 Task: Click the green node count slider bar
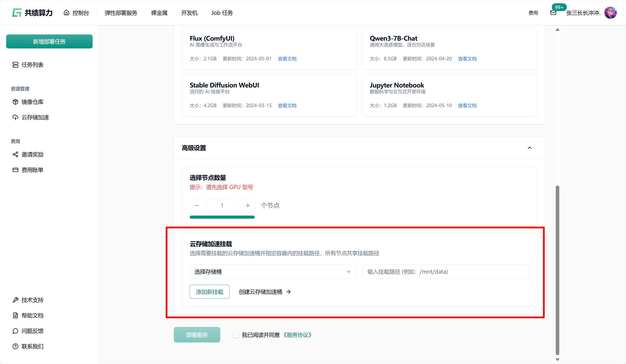point(222,217)
